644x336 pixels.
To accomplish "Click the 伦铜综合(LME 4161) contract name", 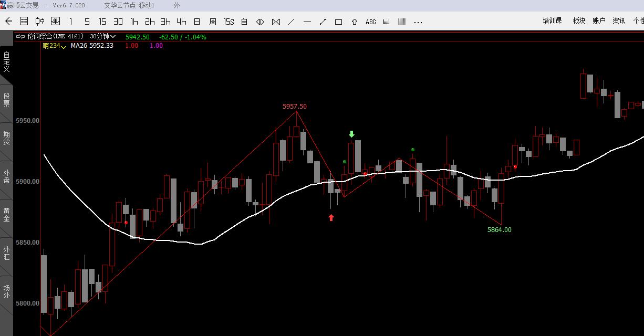I will [56, 37].
